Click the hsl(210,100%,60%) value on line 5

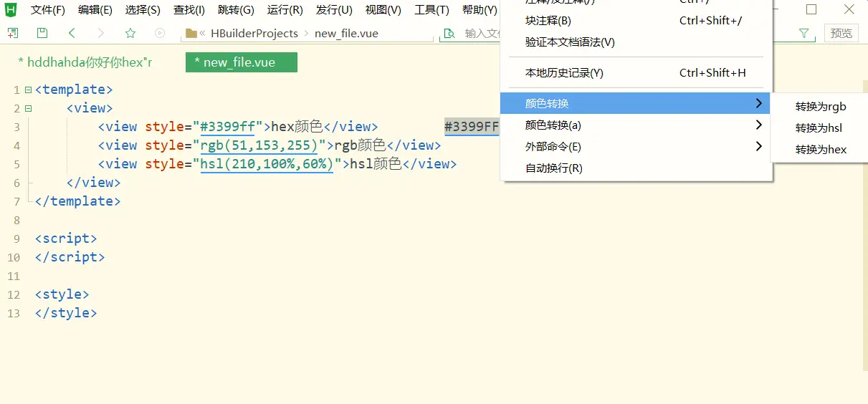coord(267,164)
